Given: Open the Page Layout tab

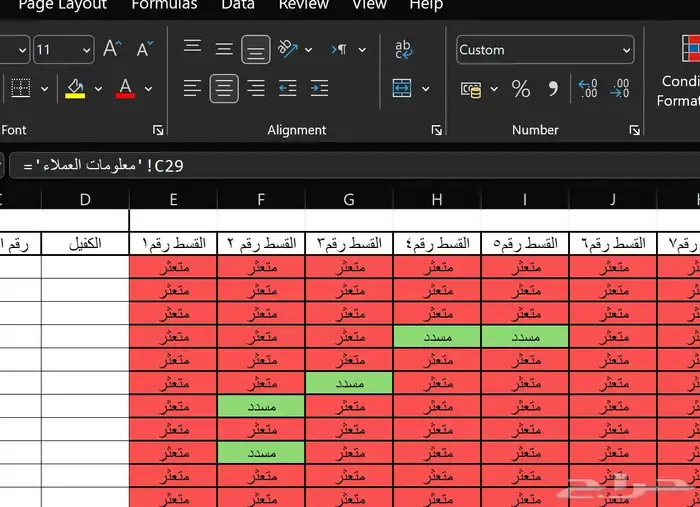Looking at the screenshot, I should [62, 5].
